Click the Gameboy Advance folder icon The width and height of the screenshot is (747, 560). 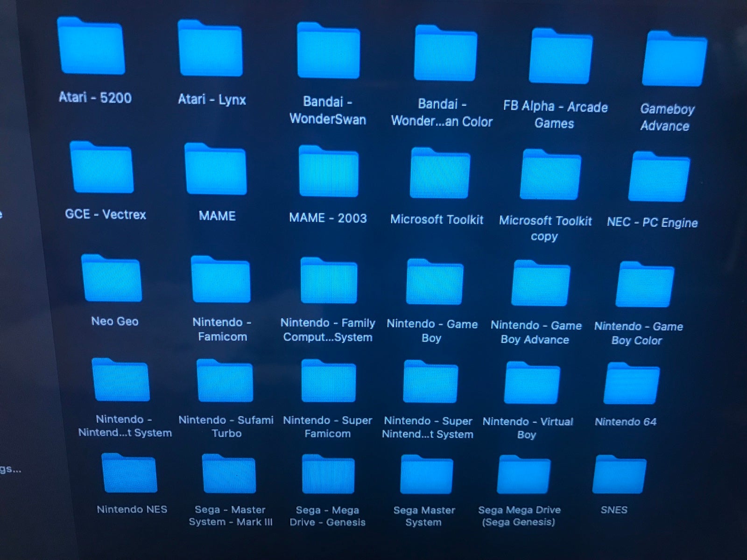675,59
